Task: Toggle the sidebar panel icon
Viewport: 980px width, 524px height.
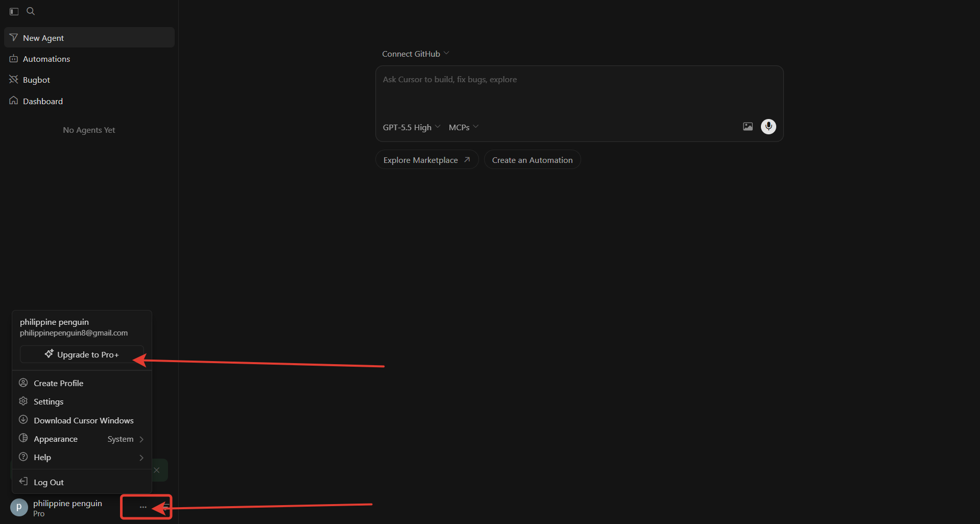Action: click(14, 11)
